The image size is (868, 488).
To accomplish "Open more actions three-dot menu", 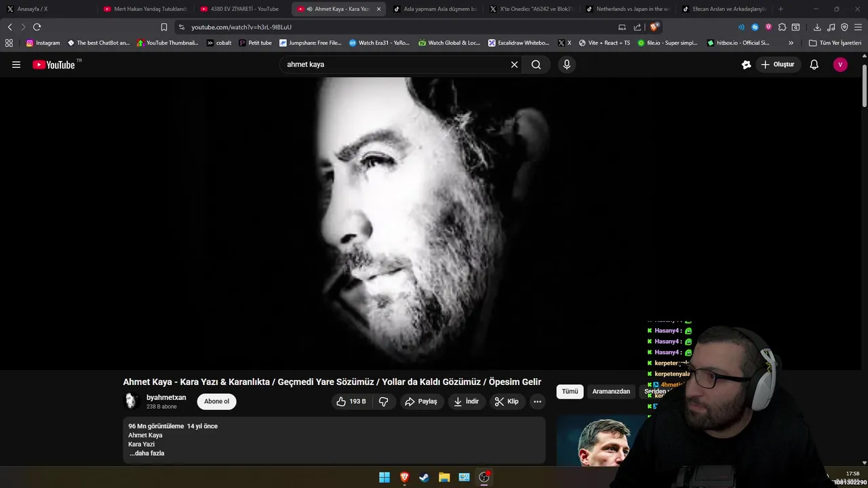I will click(x=537, y=401).
